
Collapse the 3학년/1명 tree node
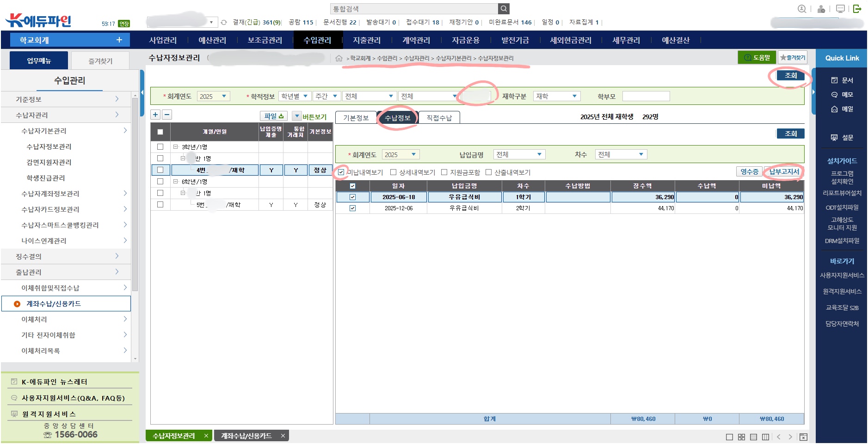[176, 147]
